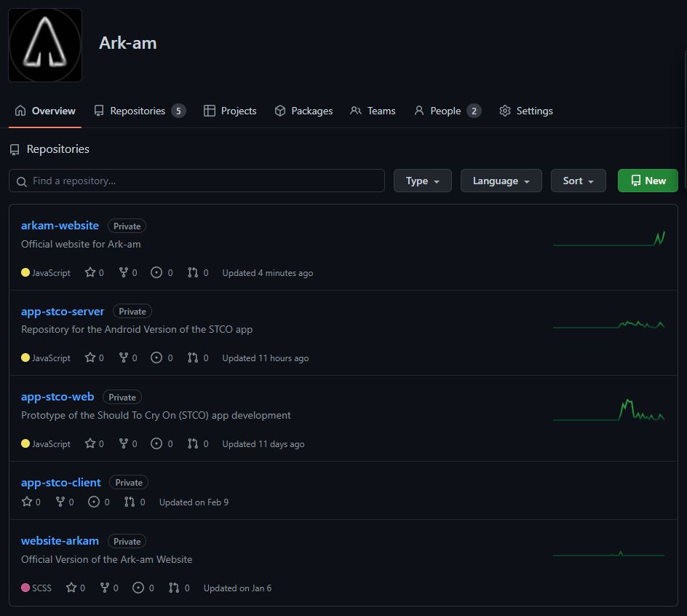Select the Overview tab

click(x=45, y=110)
